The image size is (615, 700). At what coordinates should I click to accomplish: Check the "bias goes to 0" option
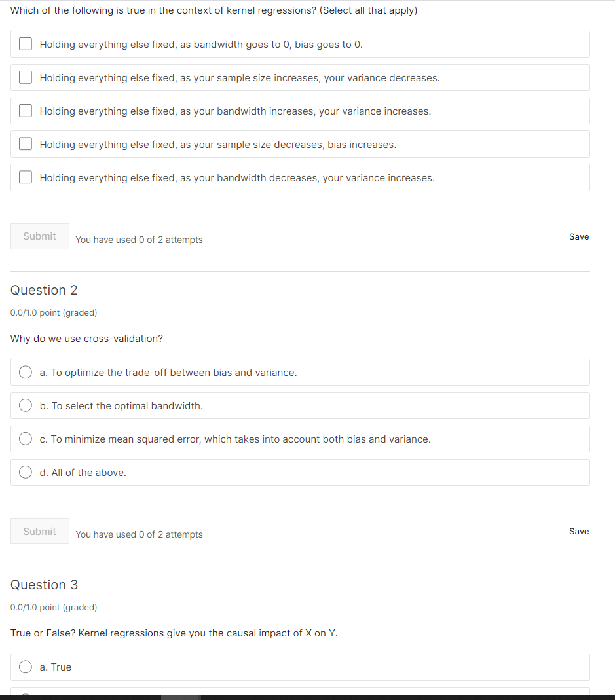(25, 44)
